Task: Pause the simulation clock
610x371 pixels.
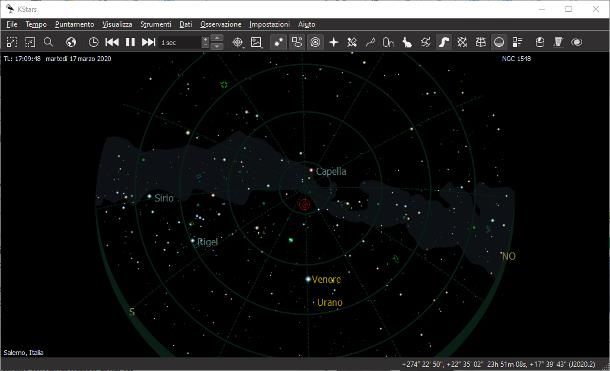Action: click(130, 42)
